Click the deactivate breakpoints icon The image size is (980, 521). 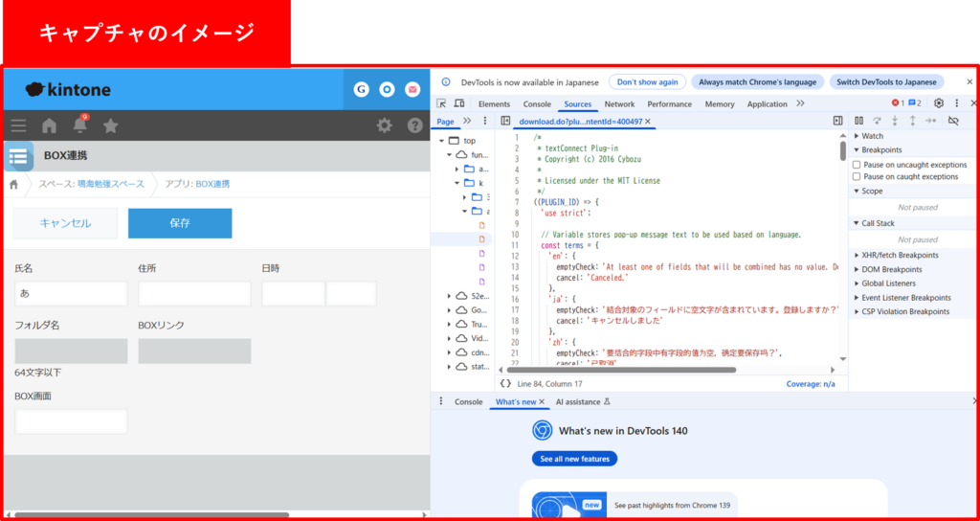(x=952, y=121)
